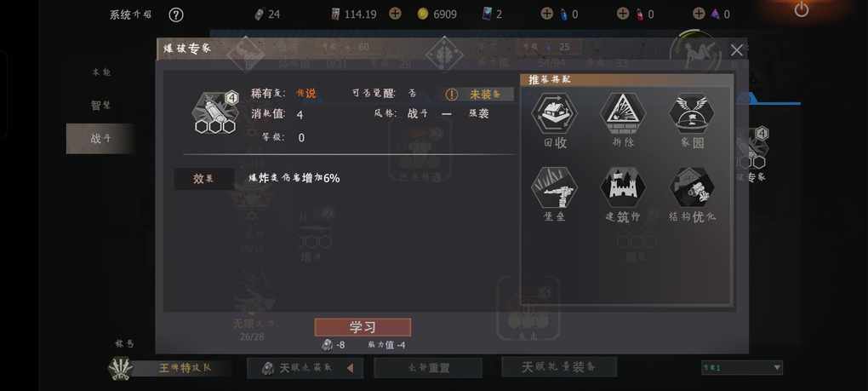Click the power icon at top right

click(801, 9)
